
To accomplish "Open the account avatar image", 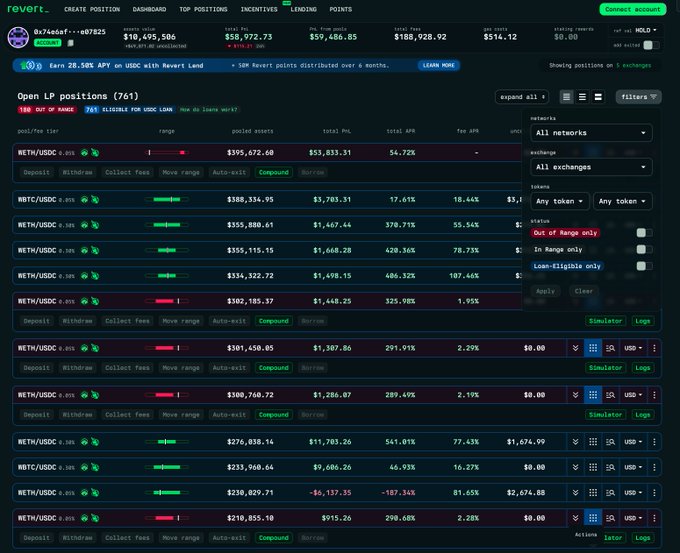I will tap(18, 37).
